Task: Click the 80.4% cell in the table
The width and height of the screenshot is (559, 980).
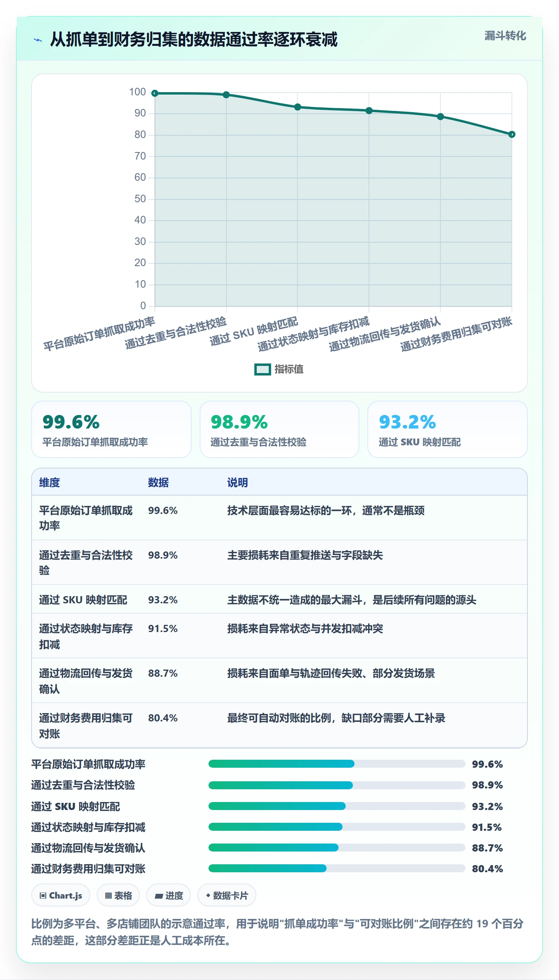Action: click(x=163, y=718)
